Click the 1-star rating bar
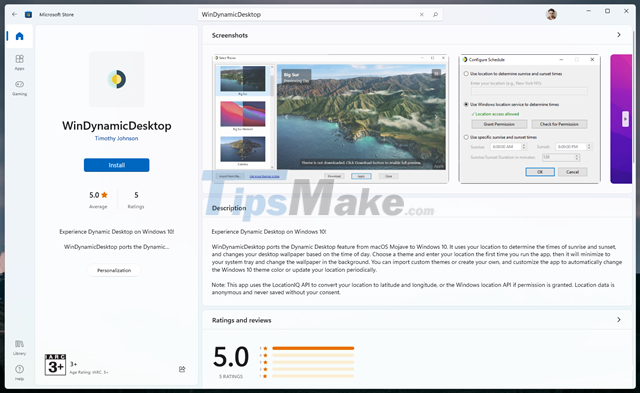Image resolution: width=640 pixels, height=393 pixels. point(313,376)
